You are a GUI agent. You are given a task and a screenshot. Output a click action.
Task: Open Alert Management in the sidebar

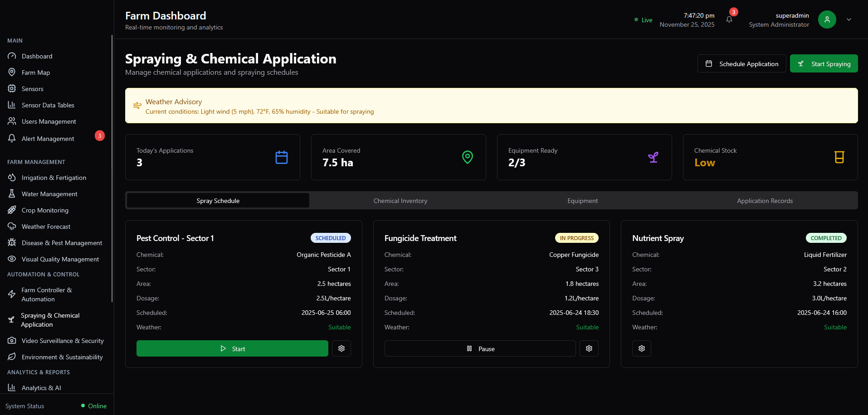(48, 139)
